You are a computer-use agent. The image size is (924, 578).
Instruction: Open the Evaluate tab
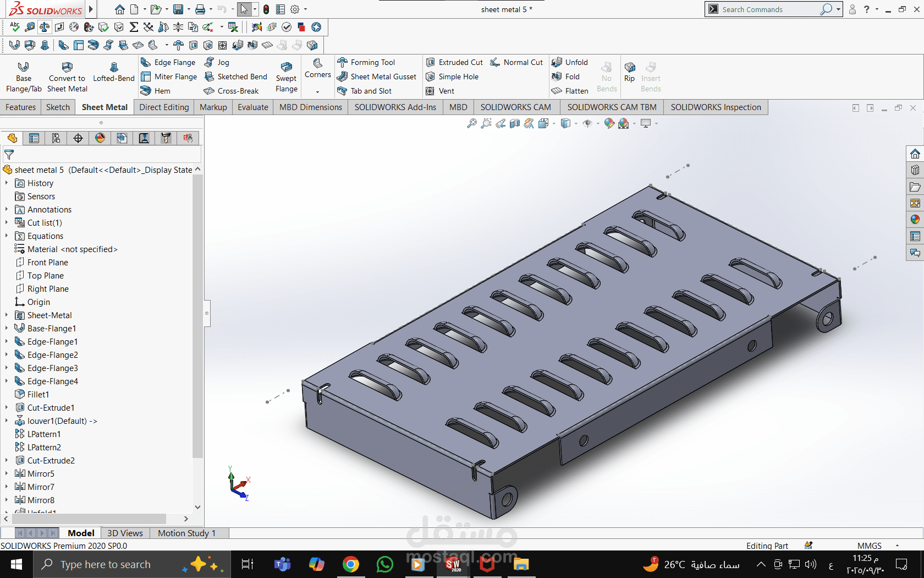[x=253, y=107]
